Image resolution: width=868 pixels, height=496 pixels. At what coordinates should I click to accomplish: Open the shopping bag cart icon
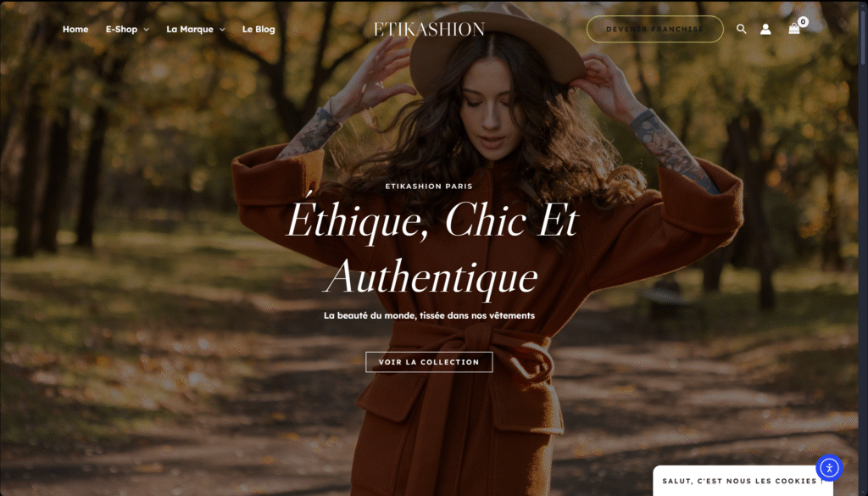793,29
